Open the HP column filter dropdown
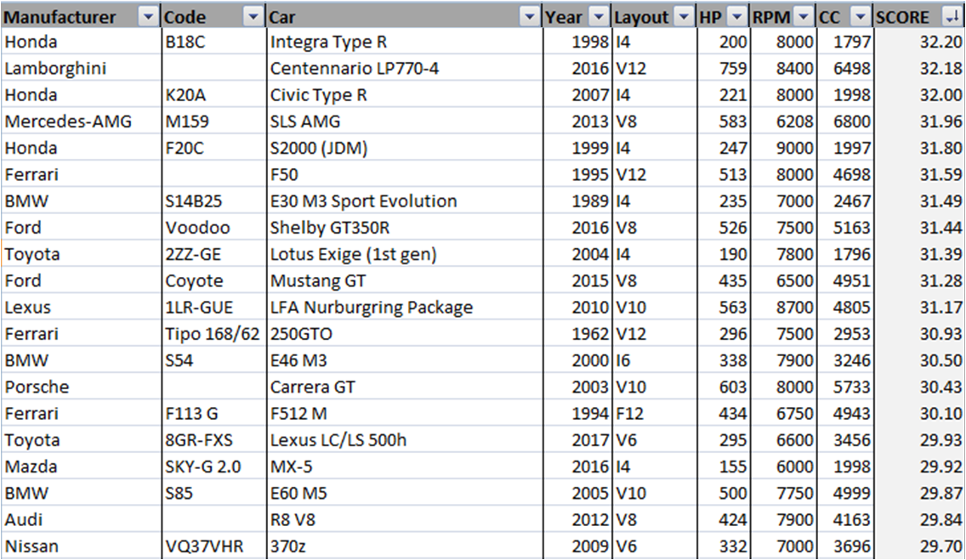The width and height of the screenshot is (966, 560). pyautogui.click(x=737, y=17)
